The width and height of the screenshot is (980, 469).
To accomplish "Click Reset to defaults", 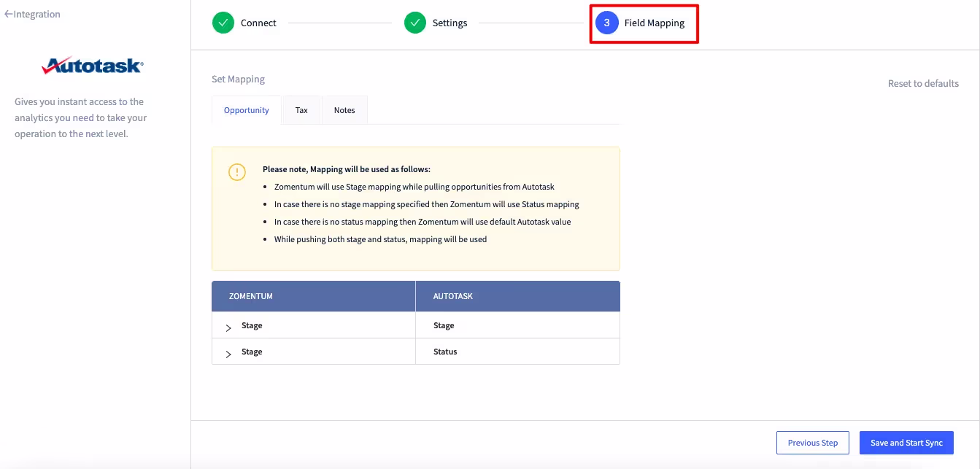I will 923,83.
